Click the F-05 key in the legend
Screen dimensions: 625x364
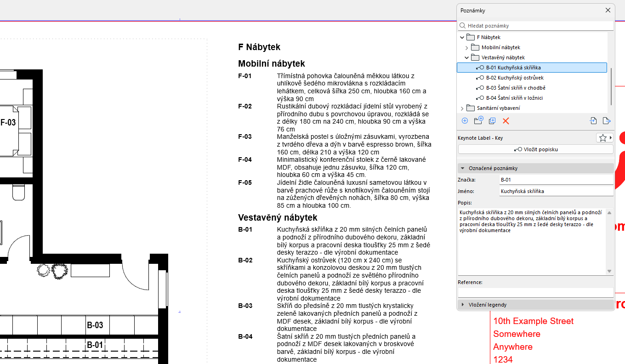pyautogui.click(x=245, y=182)
